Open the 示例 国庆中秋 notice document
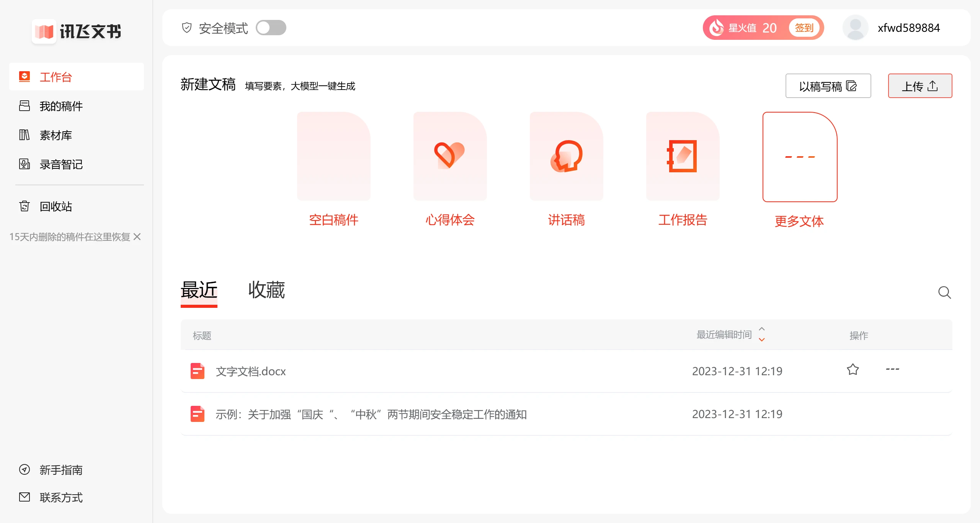Screen dimensions: 980x523 click(x=371, y=414)
